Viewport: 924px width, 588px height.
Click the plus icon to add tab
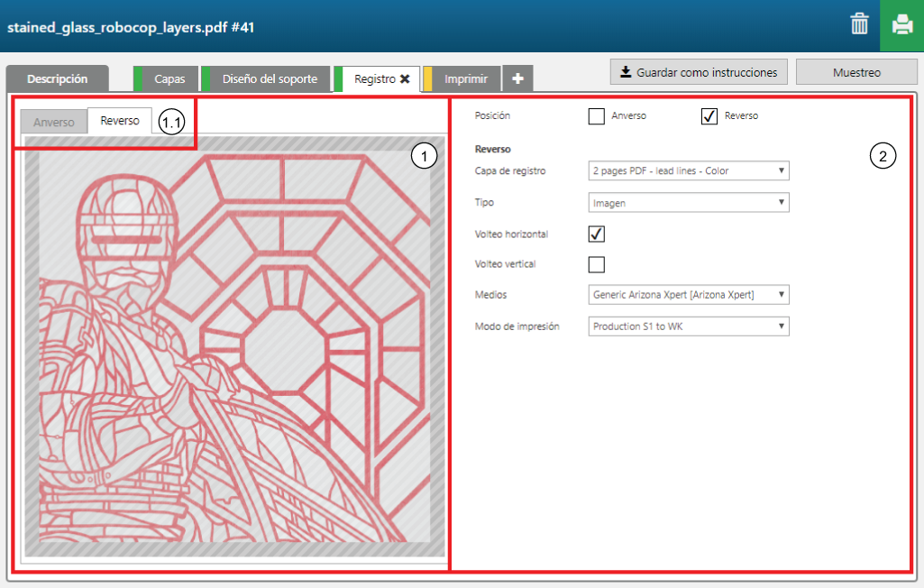click(517, 78)
